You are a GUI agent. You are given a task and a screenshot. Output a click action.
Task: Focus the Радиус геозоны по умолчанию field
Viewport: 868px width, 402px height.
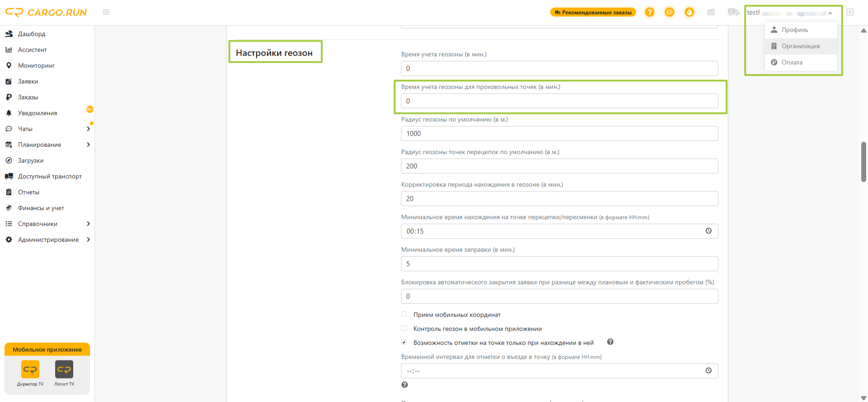(560, 133)
